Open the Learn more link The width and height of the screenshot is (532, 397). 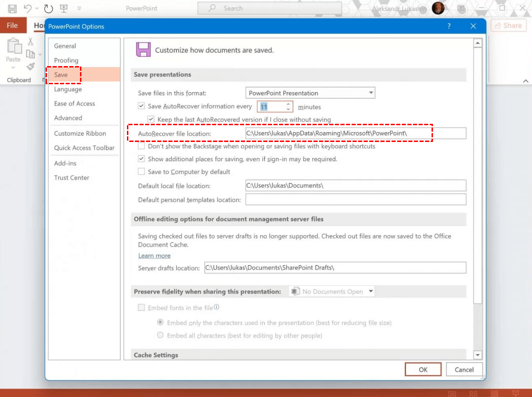(154, 256)
